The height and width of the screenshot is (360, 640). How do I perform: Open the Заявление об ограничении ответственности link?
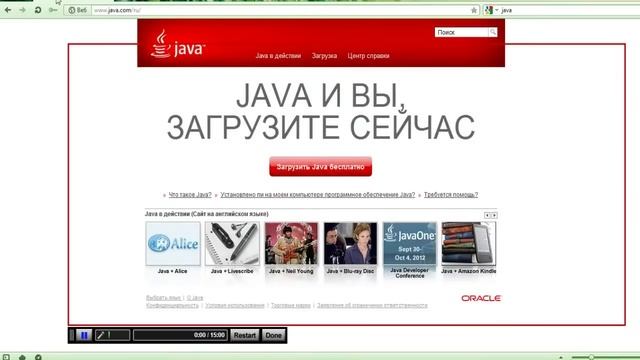pos(372,305)
